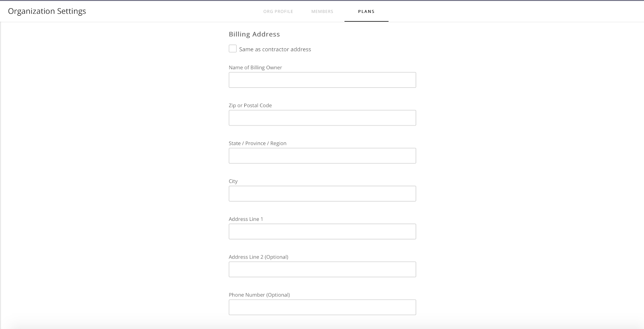644x329 pixels.
Task: Click the Billing Address heading
Action: coord(254,34)
